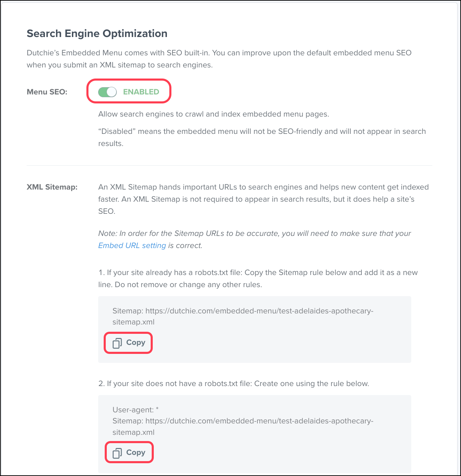Click the XML Sitemap description paragraph
This screenshot has height=476, width=461.
[263, 199]
